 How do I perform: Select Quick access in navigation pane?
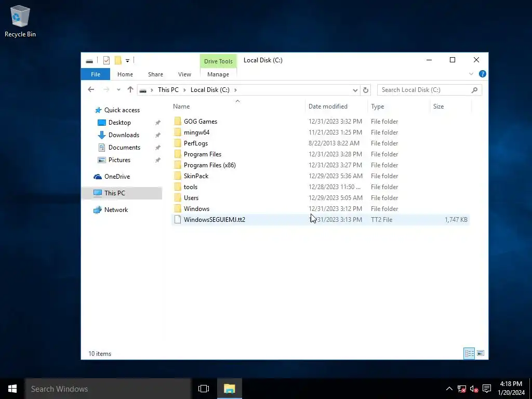122,110
